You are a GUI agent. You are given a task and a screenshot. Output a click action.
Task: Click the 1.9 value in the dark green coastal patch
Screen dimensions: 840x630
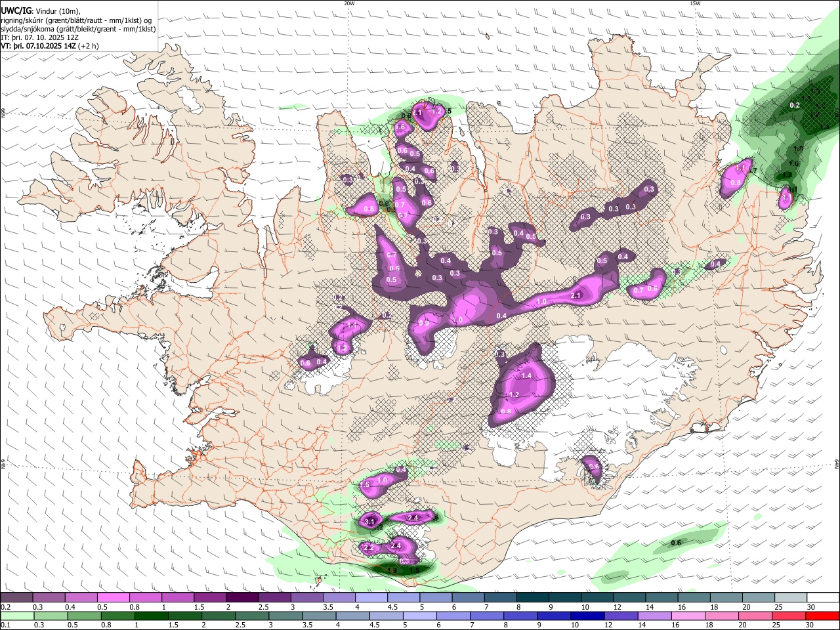tap(392, 570)
